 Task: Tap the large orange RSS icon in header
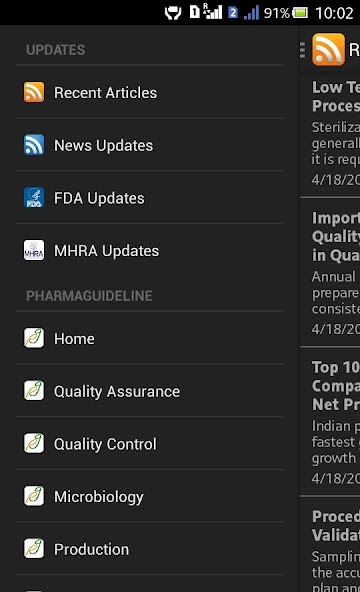point(328,49)
